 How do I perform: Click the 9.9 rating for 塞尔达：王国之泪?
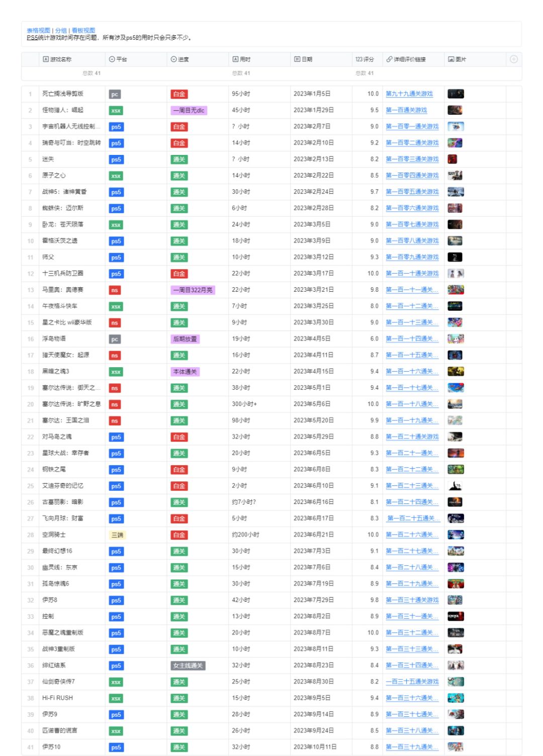pyautogui.click(x=375, y=421)
